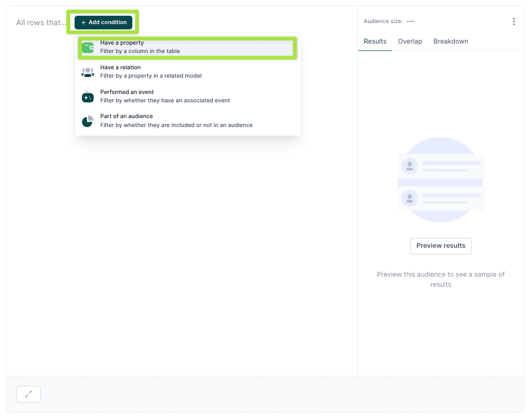Click the Add condition button
The height and width of the screenshot is (420, 532).
[x=103, y=23]
